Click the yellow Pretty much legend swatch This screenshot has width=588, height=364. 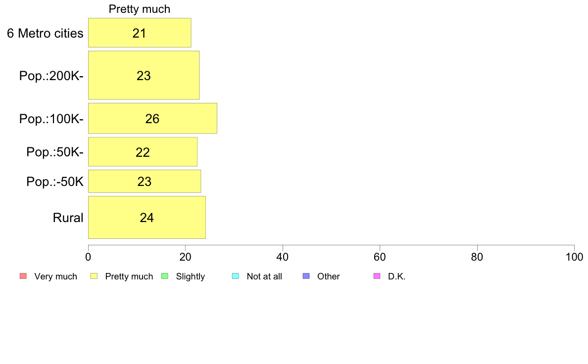[94, 276]
